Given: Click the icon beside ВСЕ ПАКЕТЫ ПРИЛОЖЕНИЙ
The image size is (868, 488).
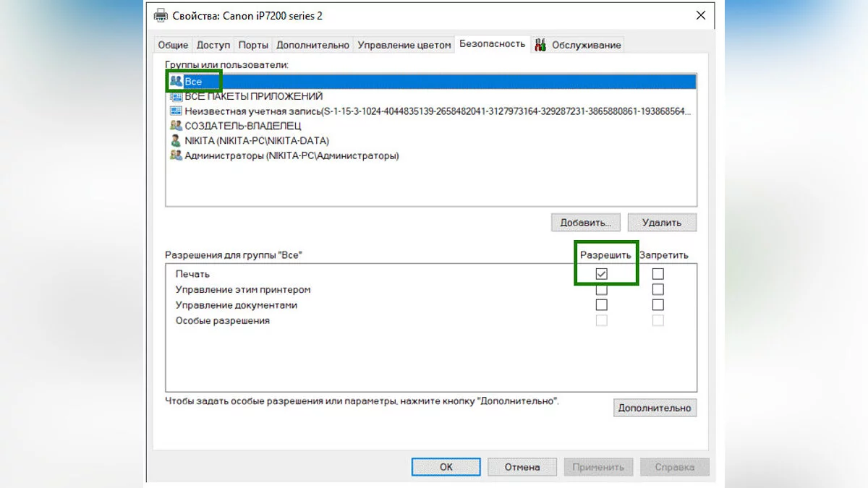Looking at the screenshot, I should (176, 96).
